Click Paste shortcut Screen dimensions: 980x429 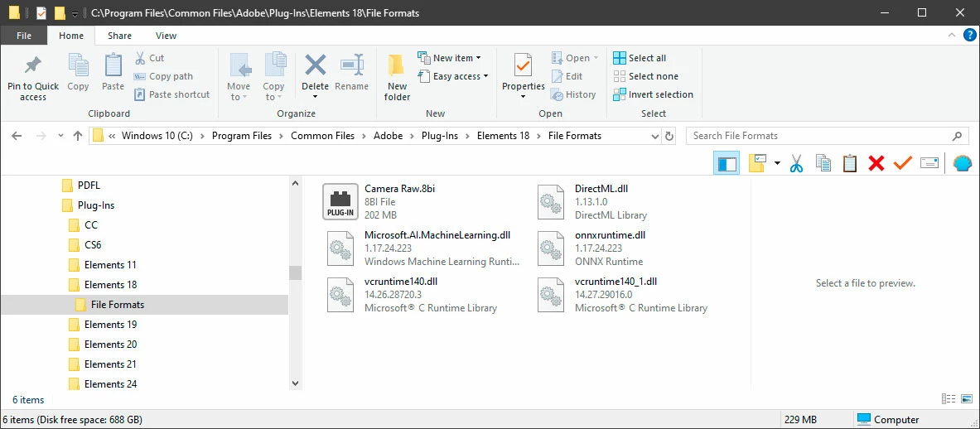coord(171,94)
